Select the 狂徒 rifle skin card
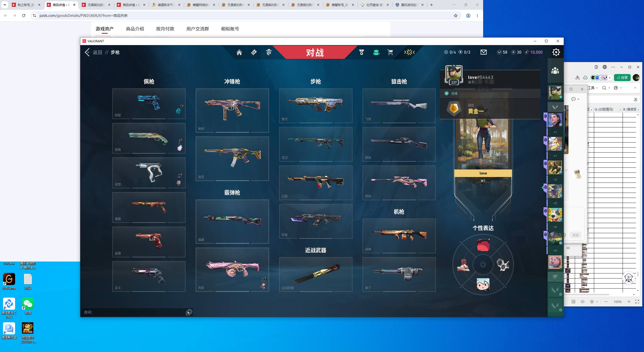The image size is (644, 352). (315, 221)
